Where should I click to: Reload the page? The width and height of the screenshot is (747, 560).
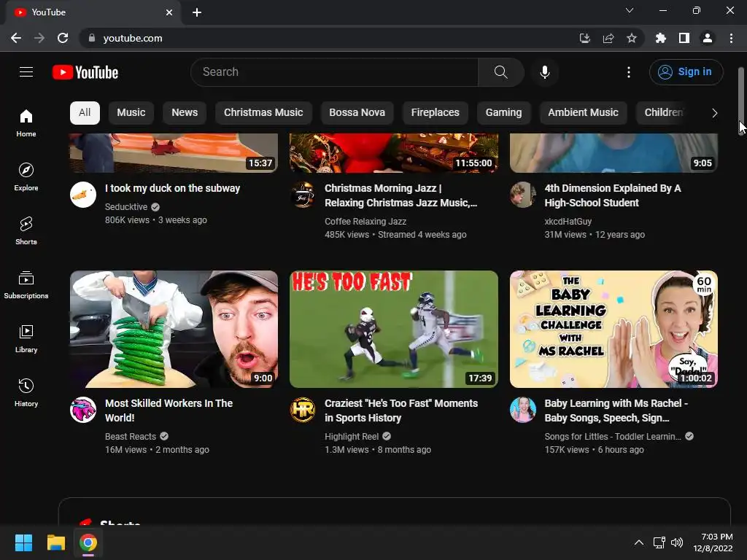[63, 38]
